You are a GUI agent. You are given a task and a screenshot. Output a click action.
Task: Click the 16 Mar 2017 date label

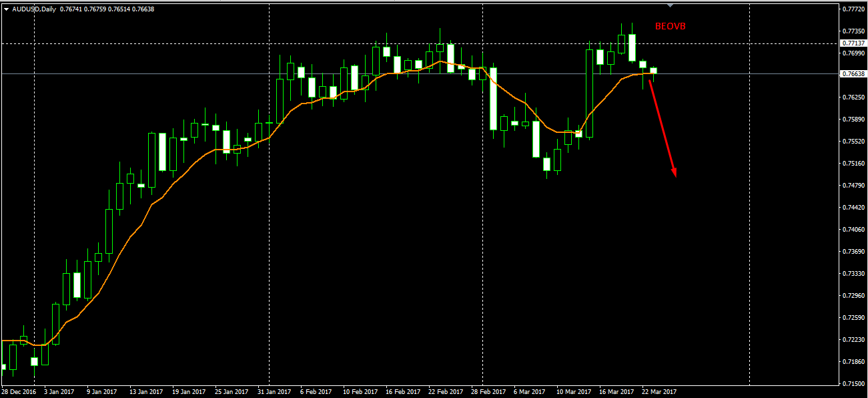pos(616,393)
